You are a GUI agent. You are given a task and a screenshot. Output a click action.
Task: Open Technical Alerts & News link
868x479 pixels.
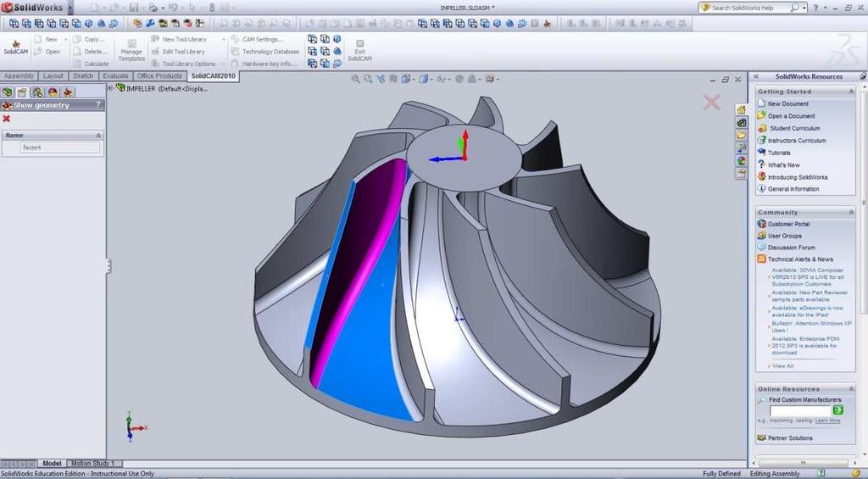click(800, 259)
